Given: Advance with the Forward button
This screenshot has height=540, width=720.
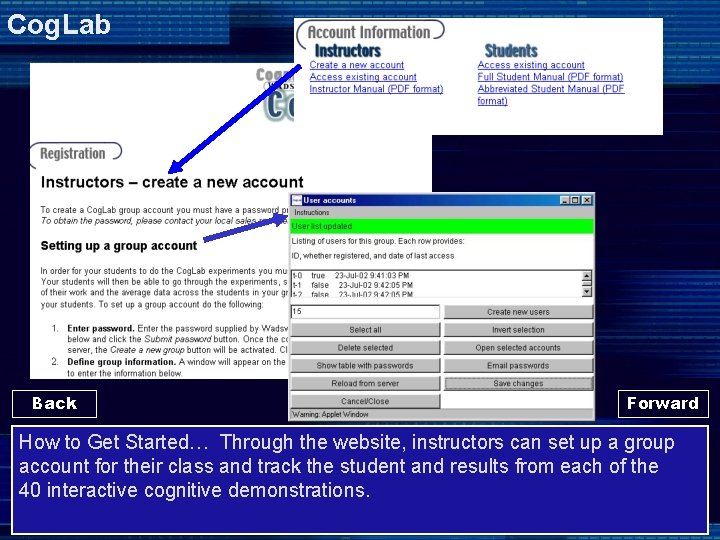Looking at the screenshot, I should pos(663,404).
